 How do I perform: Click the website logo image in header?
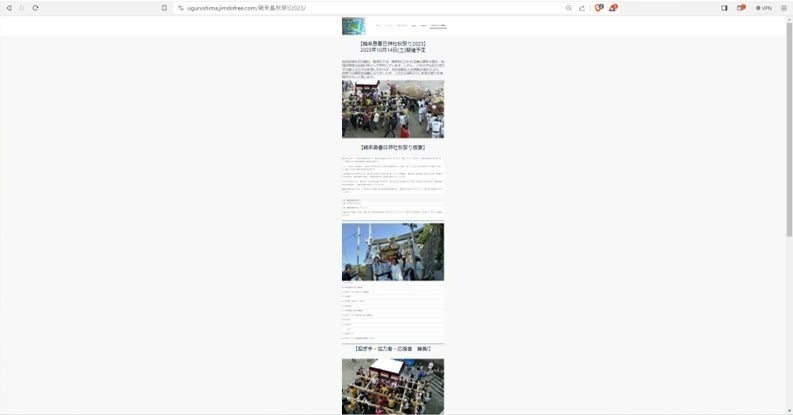point(353,26)
